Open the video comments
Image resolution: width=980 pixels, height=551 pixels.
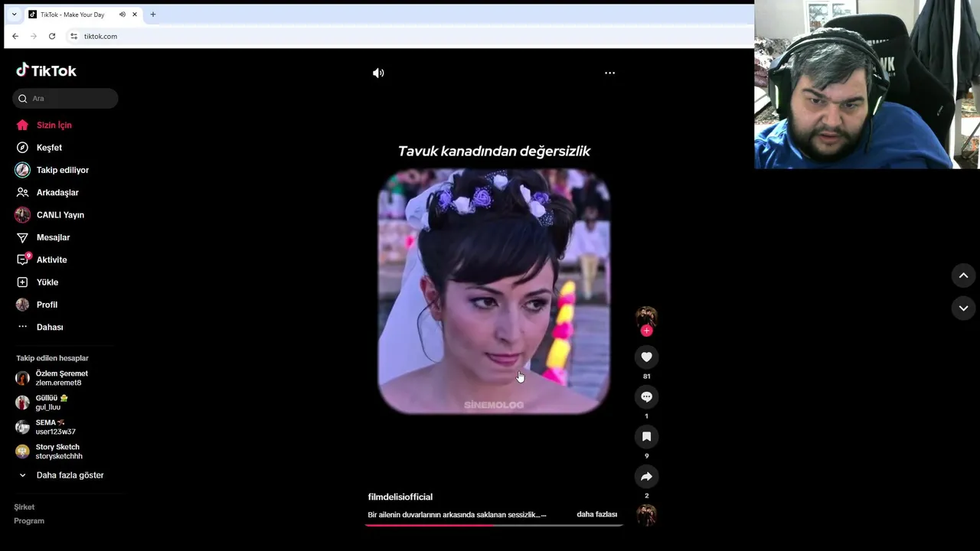tap(646, 396)
